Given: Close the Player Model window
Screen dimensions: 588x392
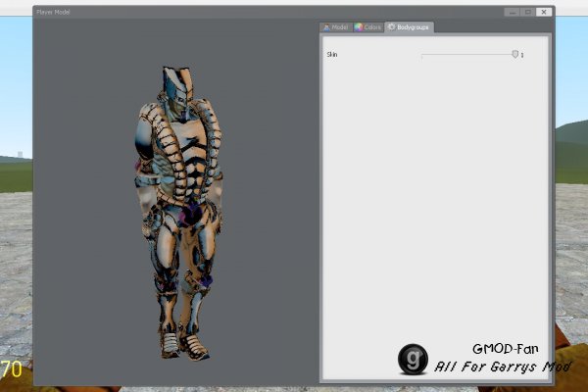Looking at the screenshot, I should pos(544,12).
